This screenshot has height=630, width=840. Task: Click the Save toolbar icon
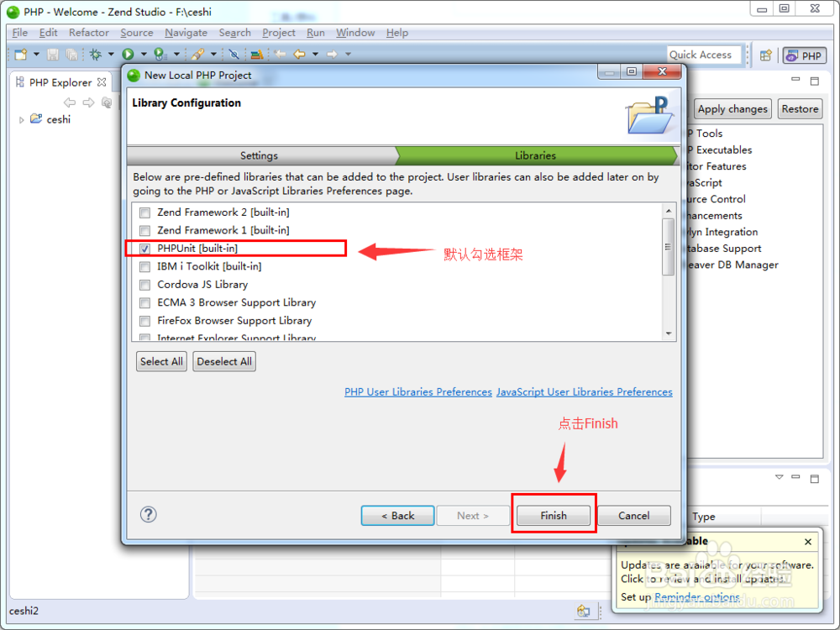coord(52,54)
